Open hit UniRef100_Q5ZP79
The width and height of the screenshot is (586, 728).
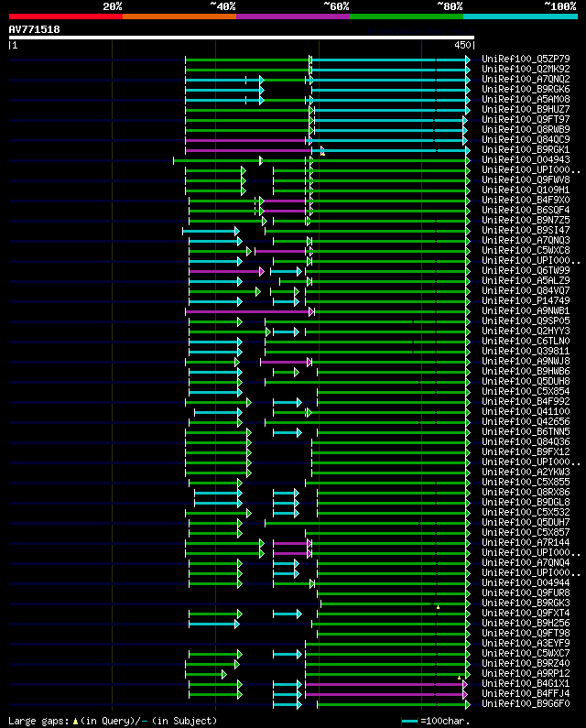526,59
